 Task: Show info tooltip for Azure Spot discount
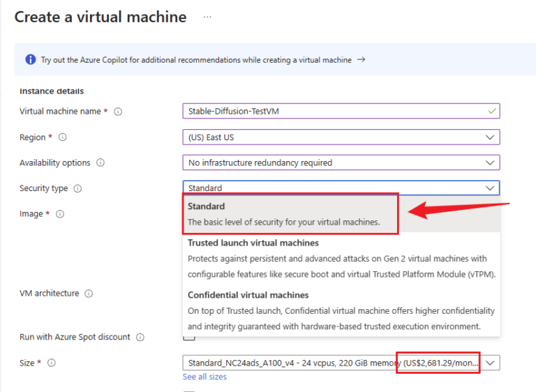tap(140, 337)
